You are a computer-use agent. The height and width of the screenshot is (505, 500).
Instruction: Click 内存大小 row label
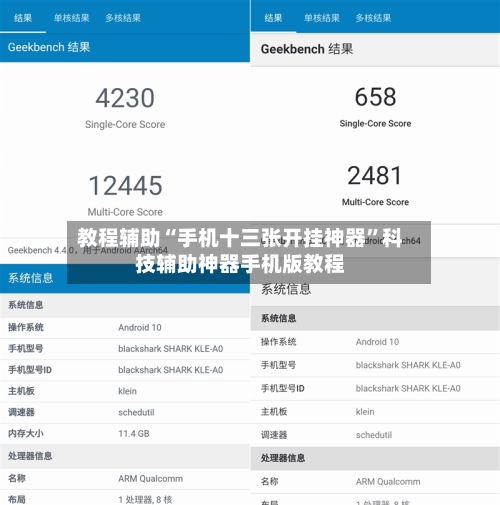tap(26, 433)
